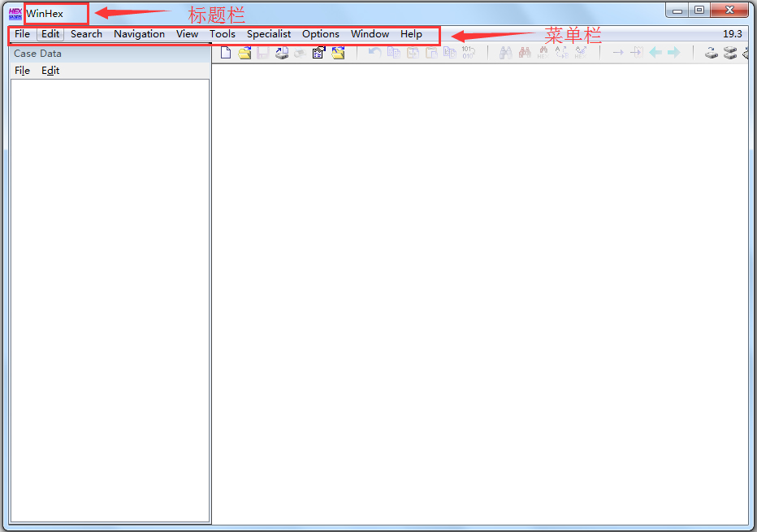The image size is (757, 532).
Task: Open the Help menu
Action: [411, 34]
